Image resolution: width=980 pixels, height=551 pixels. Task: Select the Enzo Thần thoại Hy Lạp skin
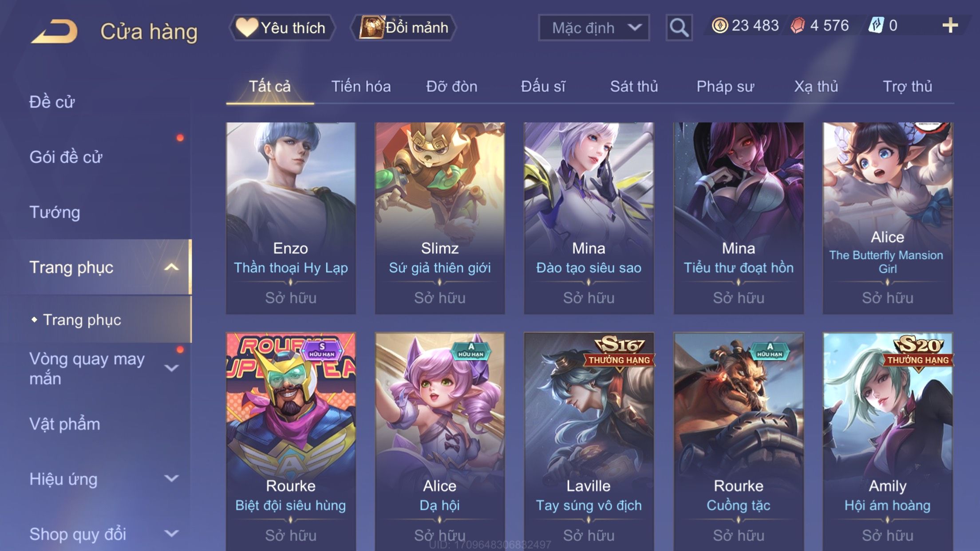point(291,218)
